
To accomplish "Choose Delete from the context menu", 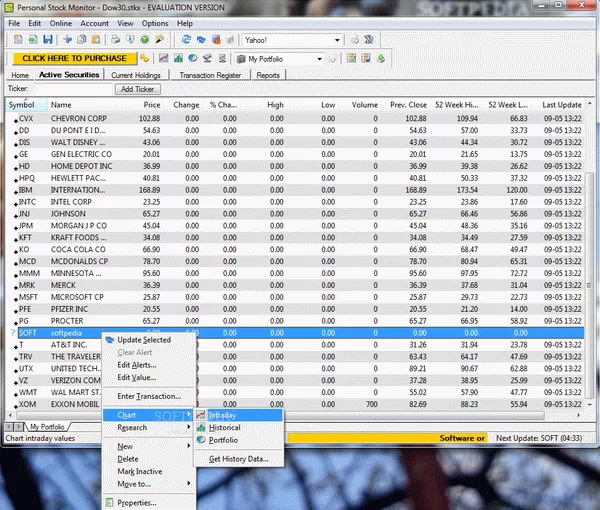I will 128,459.
